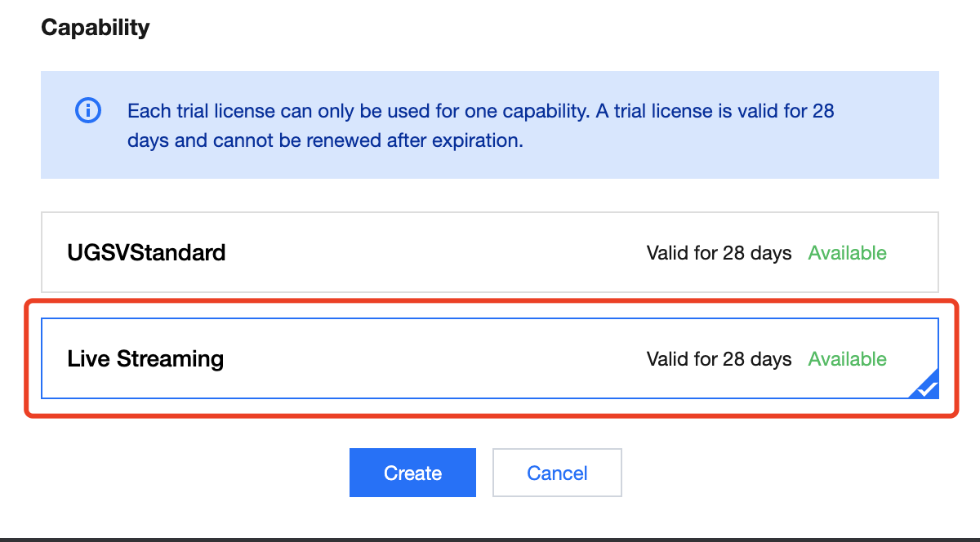Viewport: 980px width, 542px height.
Task: Select the Live Streaming capability card
Action: coord(490,358)
